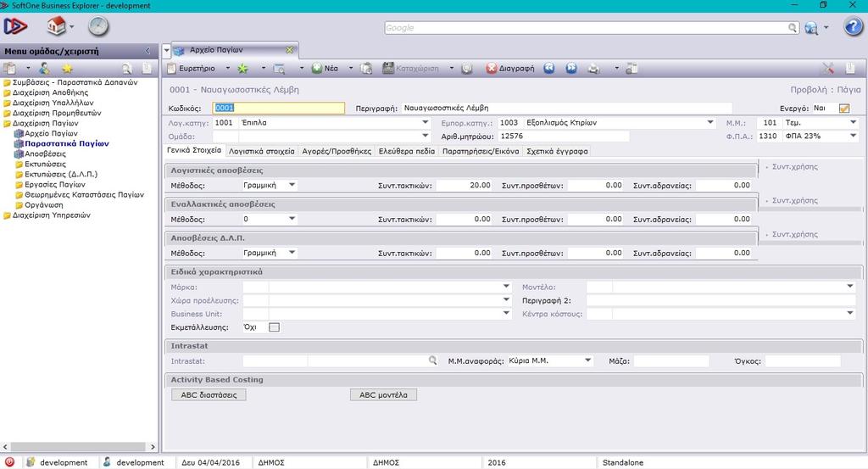
Task: Close the Αρχείο Παγίων tab with green X
Action: pos(290,50)
